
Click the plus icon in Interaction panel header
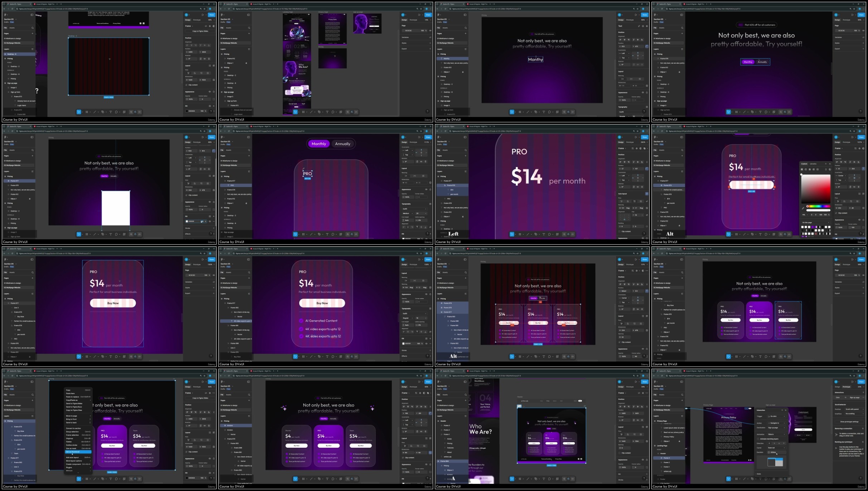pos(782,410)
